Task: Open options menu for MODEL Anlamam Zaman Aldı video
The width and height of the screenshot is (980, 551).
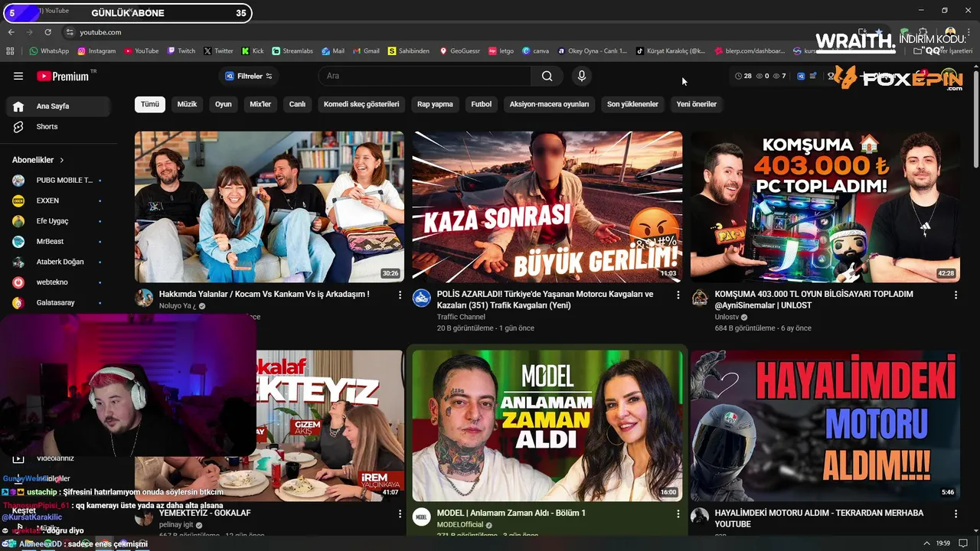Action: 678,514
